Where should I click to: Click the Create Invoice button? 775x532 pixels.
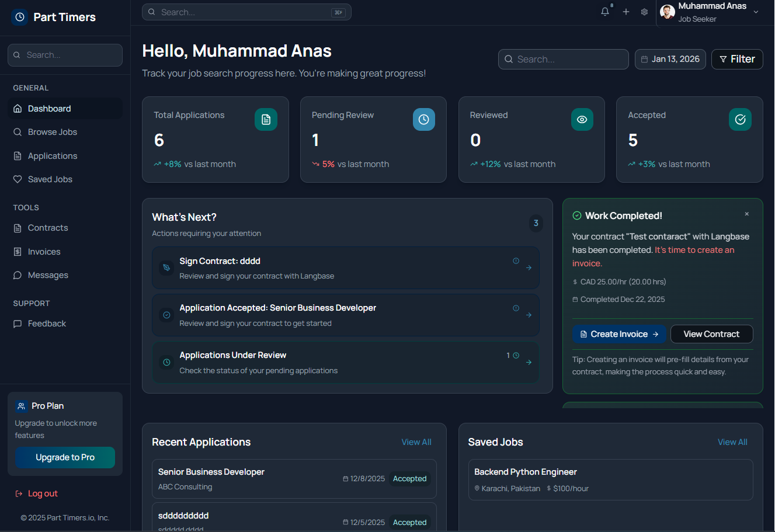pos(619,333)
